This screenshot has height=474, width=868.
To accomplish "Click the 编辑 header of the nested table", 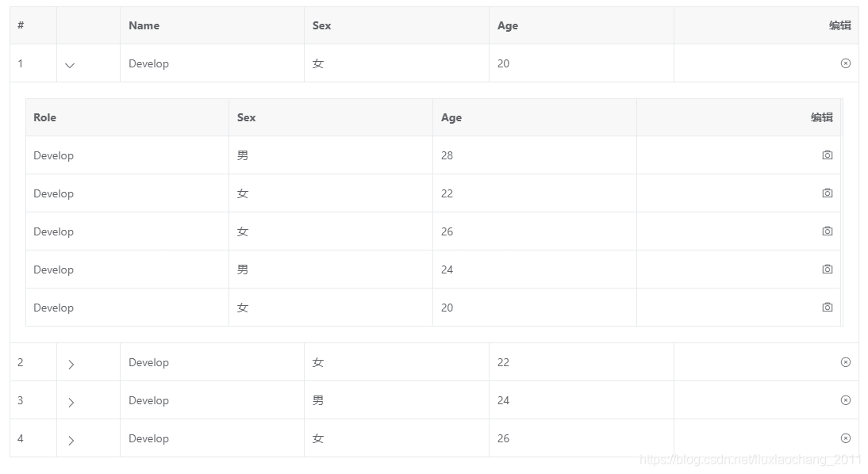I will pos(822,117).
